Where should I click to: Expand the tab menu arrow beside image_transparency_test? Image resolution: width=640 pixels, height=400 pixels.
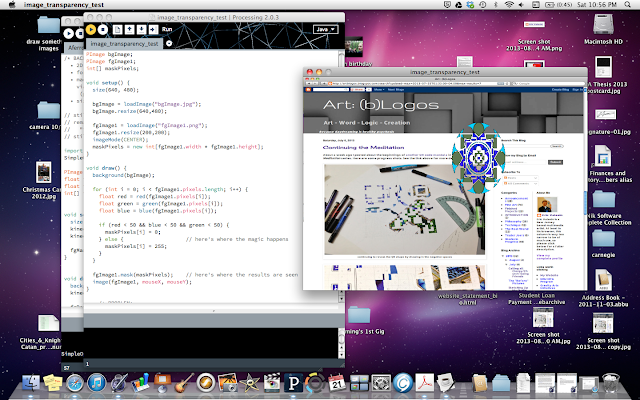169,43
